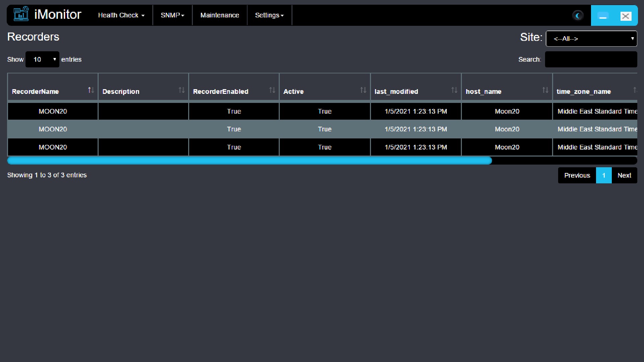The width and height of the screenshot is (644, 362).
Task: Sort by host_name column arrows
Action: [545, 90]
